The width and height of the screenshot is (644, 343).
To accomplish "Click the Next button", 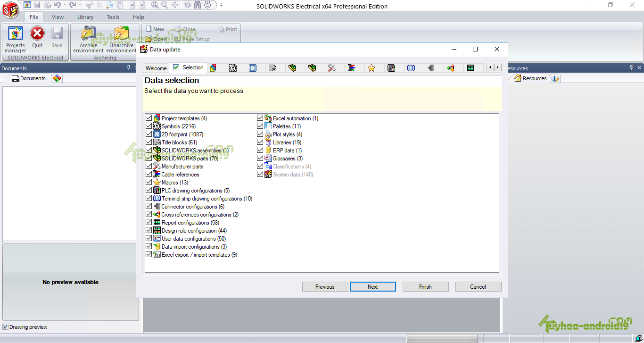I will tap(373, 286).
